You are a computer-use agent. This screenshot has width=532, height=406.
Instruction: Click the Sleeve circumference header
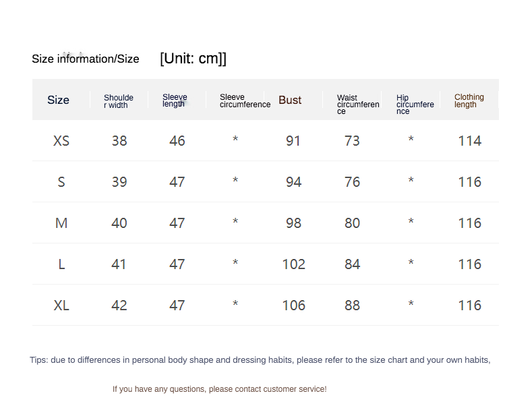[x=245, y=100]
